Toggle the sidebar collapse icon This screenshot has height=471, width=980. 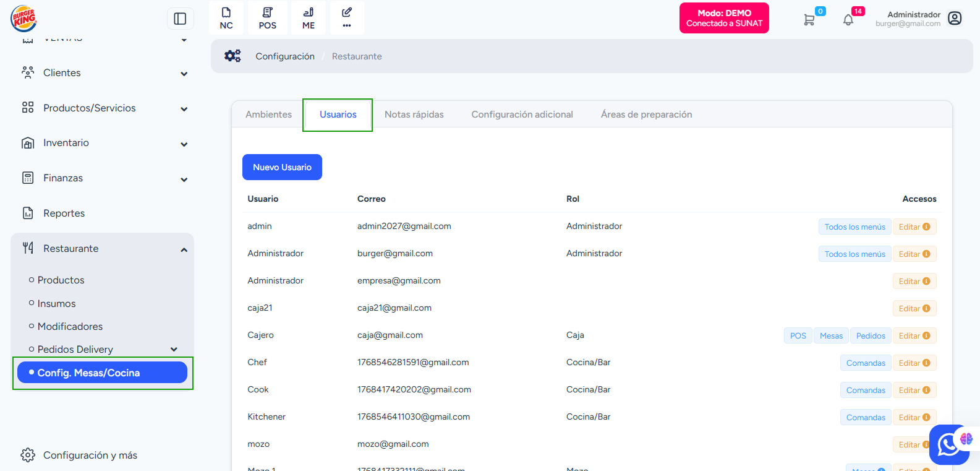[x=180, y=19]
